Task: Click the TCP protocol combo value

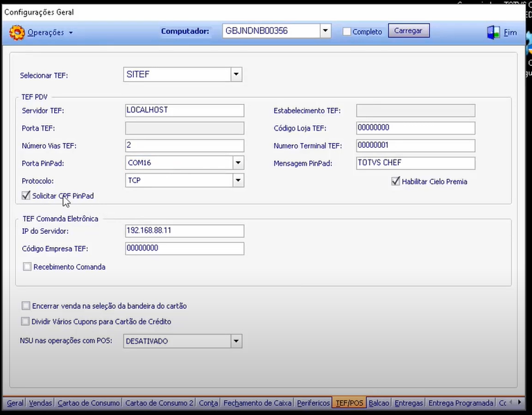Action: pos(179,180)
